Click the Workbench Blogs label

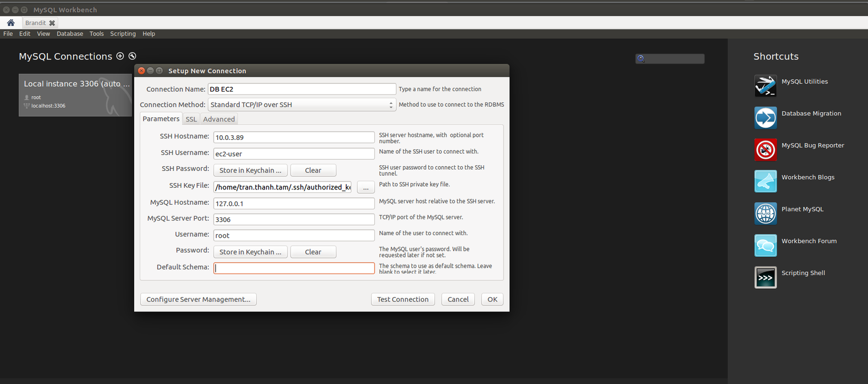point(808,177)
